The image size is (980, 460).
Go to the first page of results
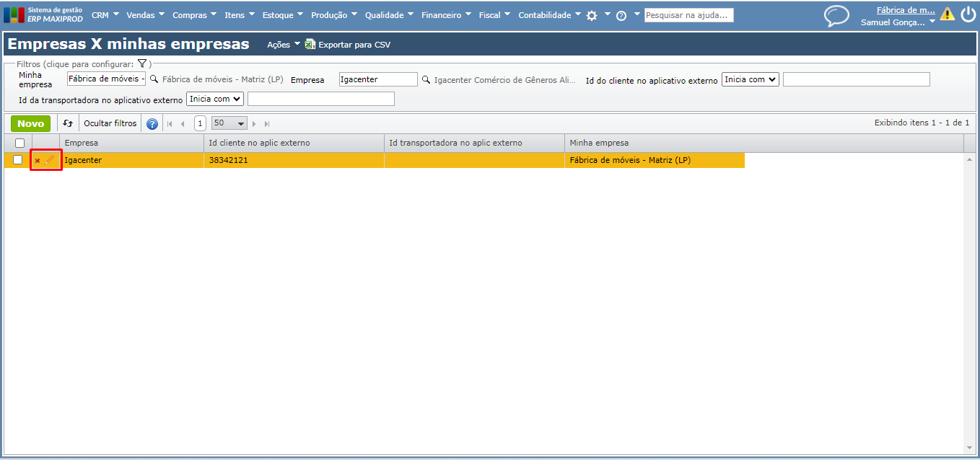[x=170, y=124]
